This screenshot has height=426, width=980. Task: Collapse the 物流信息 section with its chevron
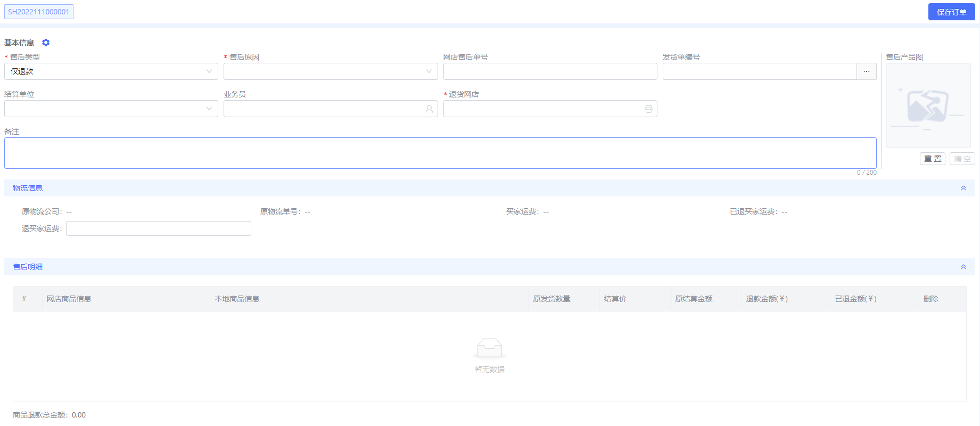[x=963, y=188]
